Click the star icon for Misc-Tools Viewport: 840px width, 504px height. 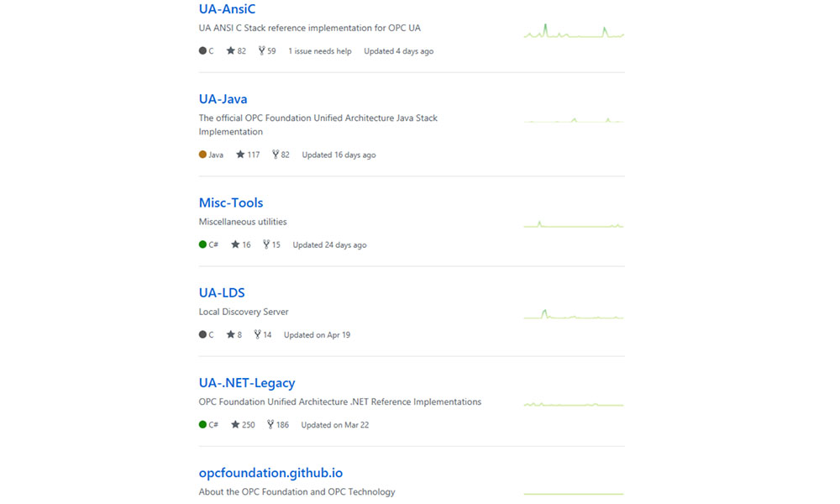point(235,244)
